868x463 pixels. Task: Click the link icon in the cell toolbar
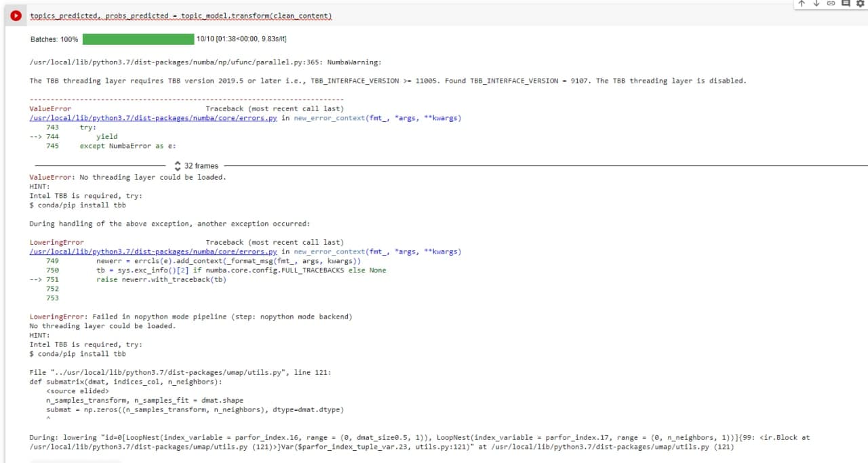831,4
